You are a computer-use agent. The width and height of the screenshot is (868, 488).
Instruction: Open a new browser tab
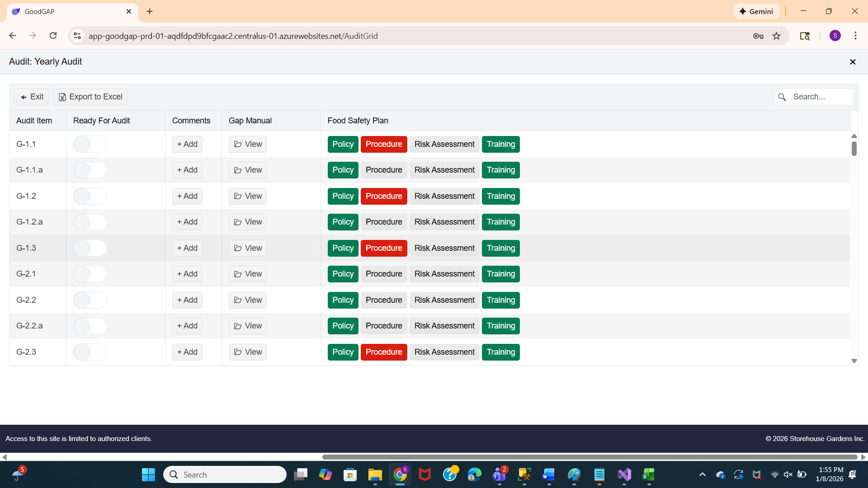(x=150, y=11)
